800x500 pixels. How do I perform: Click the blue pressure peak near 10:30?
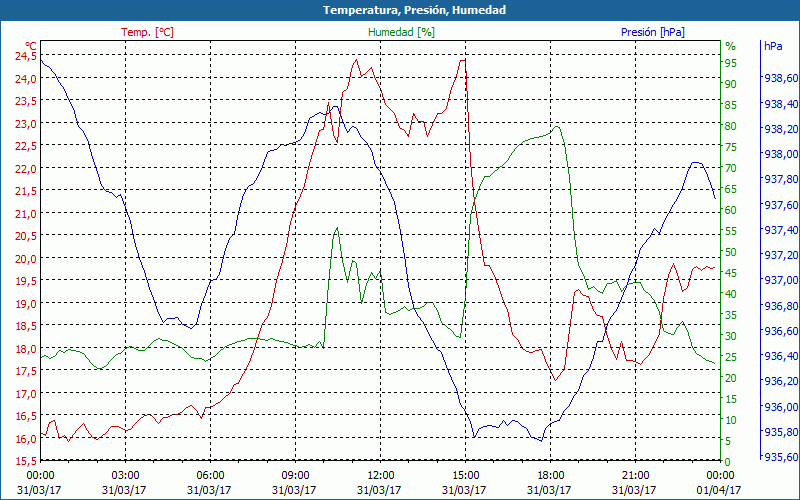[x=335, y=107]
